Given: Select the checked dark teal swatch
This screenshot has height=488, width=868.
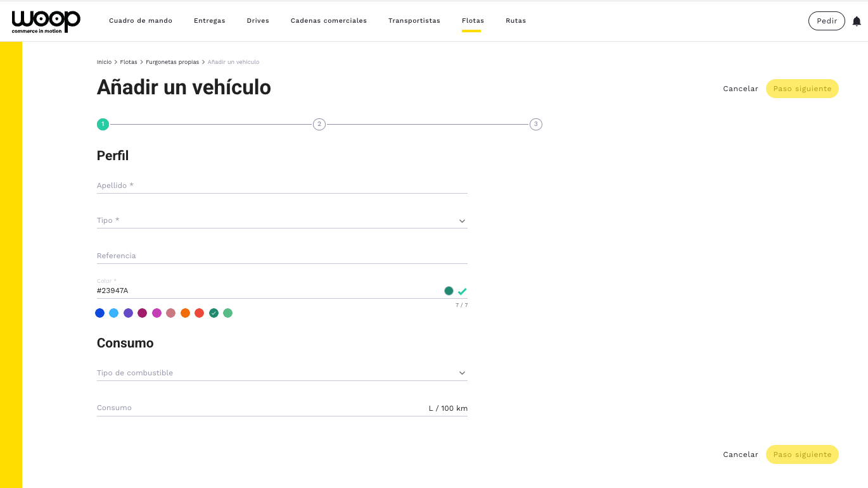Looking at the screenshot, I should coord(214,313).
